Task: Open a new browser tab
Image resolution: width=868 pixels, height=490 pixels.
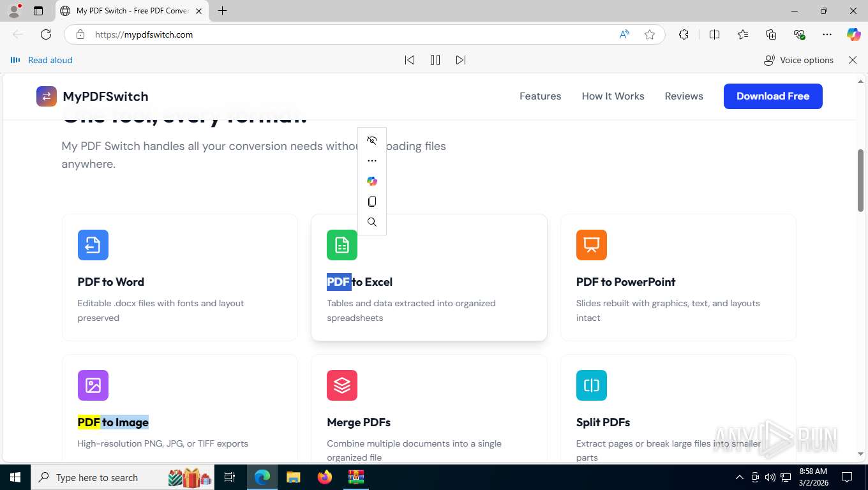Action: (222, 11)
